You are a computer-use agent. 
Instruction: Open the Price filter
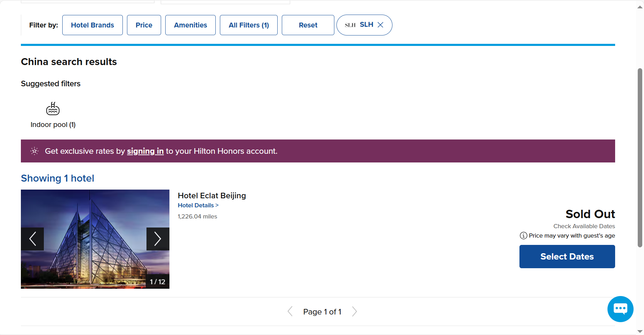click(x=144, y=25)
